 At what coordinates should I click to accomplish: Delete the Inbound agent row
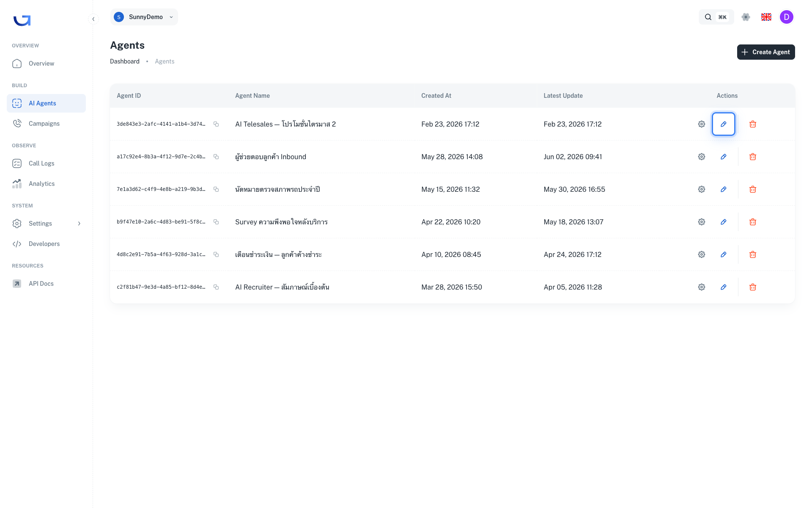753,157
